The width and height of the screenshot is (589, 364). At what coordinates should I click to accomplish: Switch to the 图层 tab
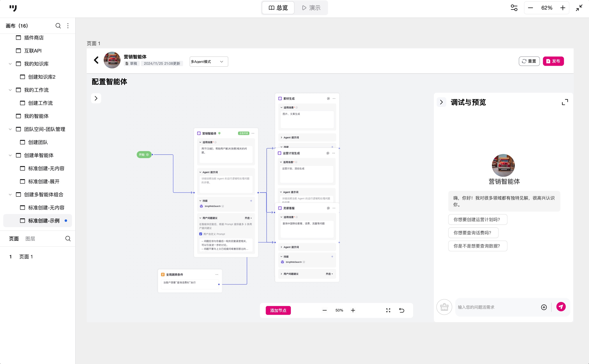click(30, 239)
